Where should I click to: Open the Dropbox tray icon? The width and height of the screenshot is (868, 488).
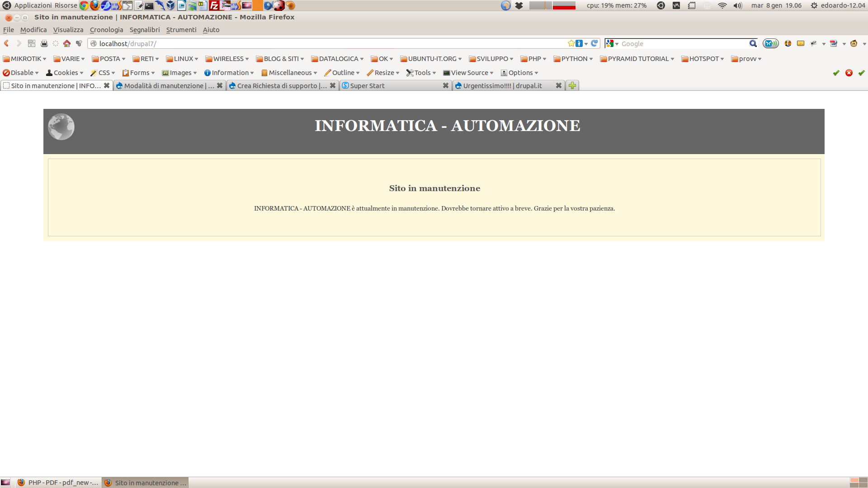(519, 5)
